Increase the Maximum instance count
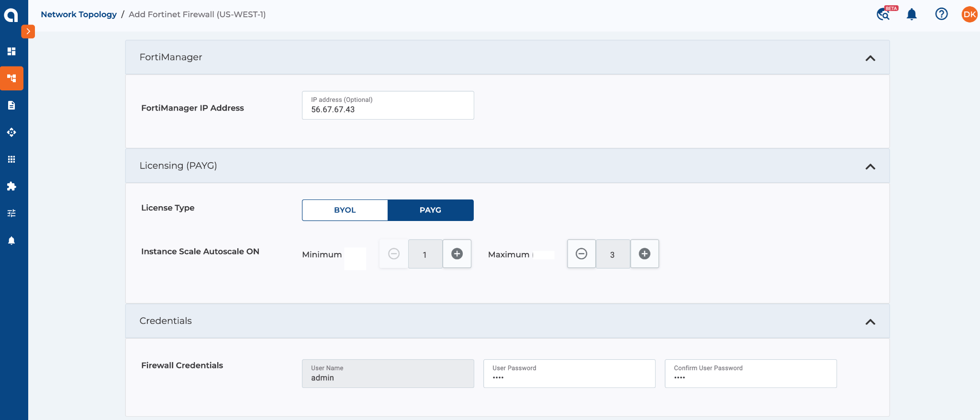The image size is (980, 420). point(645,254)
